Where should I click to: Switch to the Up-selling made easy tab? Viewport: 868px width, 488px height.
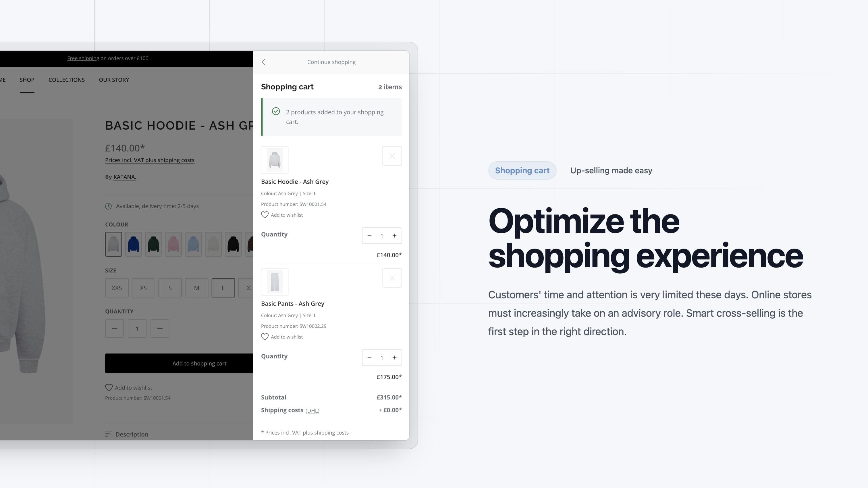pos(611,170)
